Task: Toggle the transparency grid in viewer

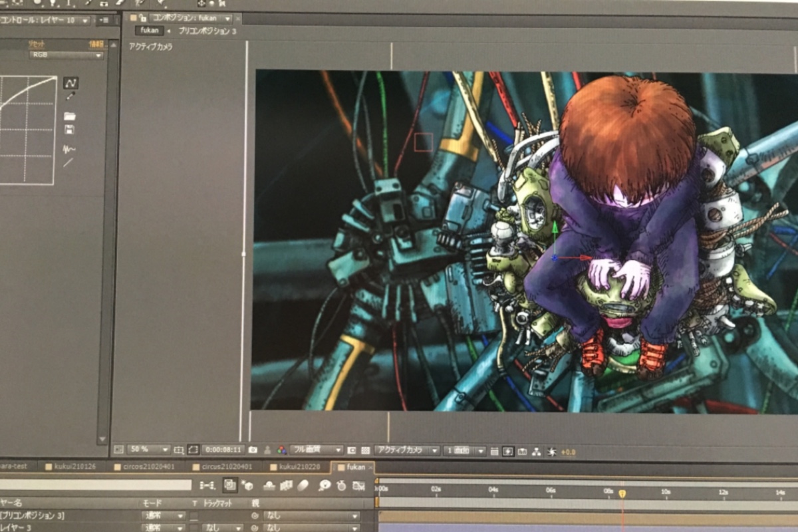Action: [x=366, y=450]
